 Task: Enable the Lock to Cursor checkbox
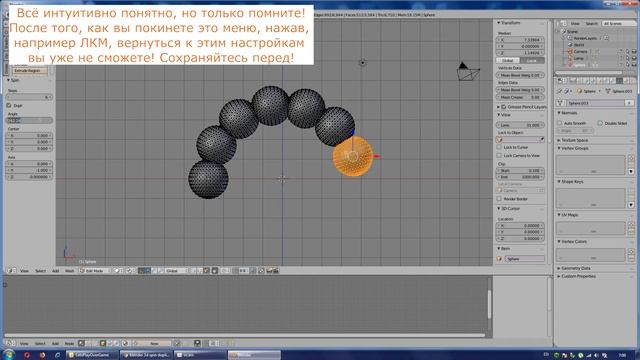pos(499,147)
